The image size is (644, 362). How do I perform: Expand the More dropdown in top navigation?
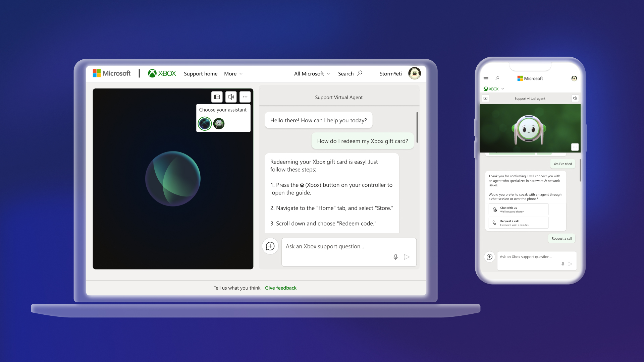tap(233, 73)
